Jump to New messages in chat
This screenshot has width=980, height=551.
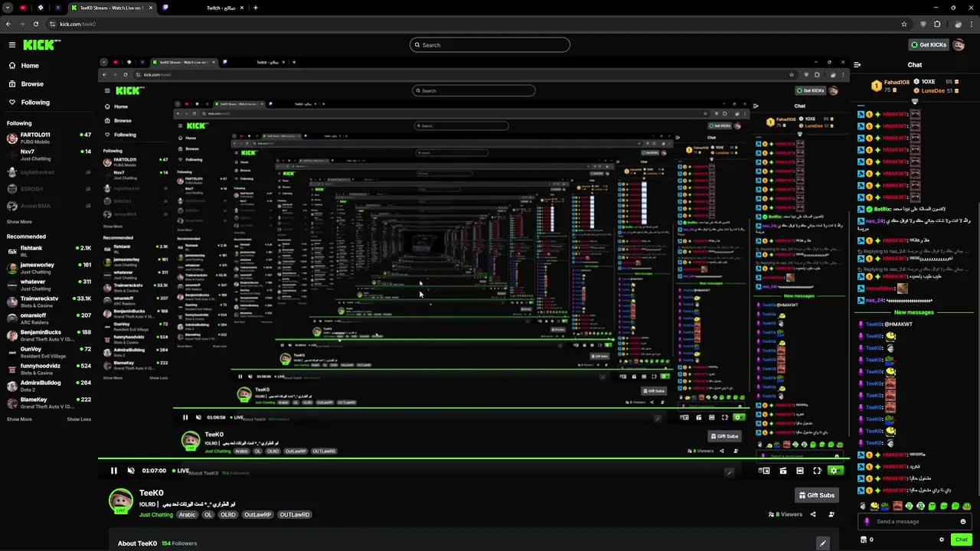[914, 312]
